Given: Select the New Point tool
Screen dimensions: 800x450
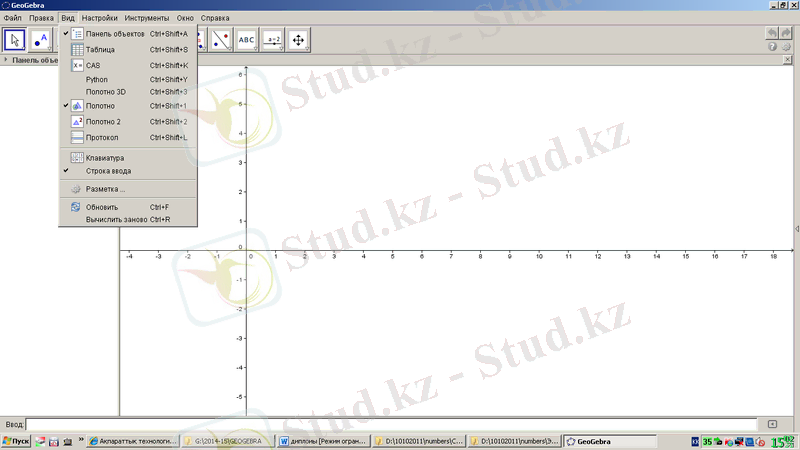Looking at the screenshot, I should (40, 40).
